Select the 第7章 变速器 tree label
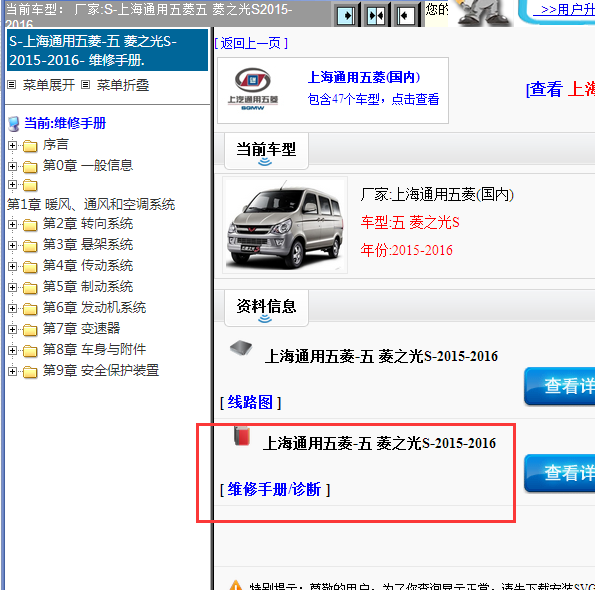595x590 pixels. 81,329
